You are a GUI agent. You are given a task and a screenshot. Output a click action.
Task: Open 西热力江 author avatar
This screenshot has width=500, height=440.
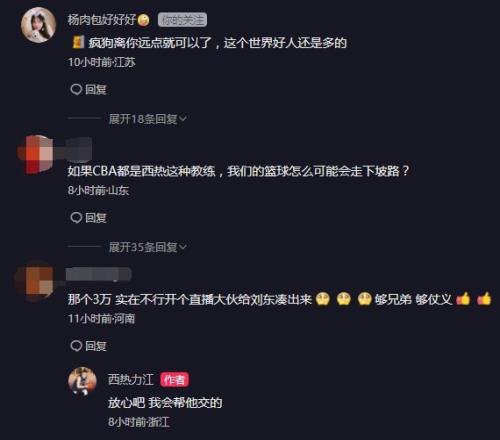pyautogui.click(x=82, y=381)
